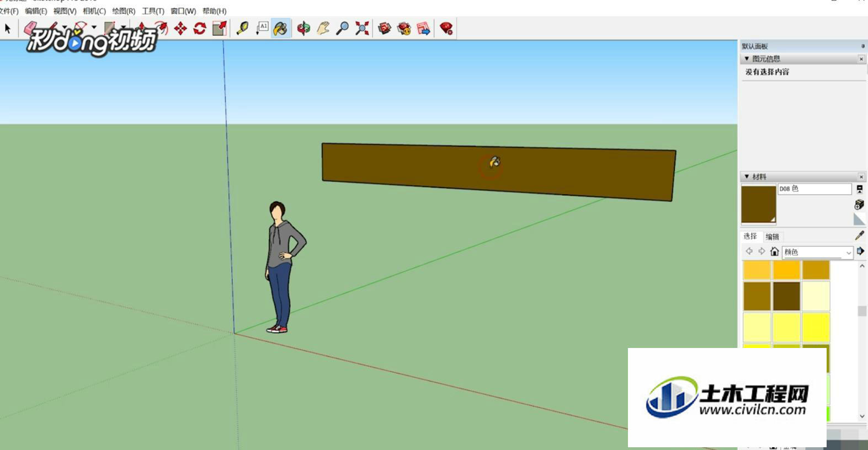
Task: Click the Zoom Extents tool
Action: [362, 29]
